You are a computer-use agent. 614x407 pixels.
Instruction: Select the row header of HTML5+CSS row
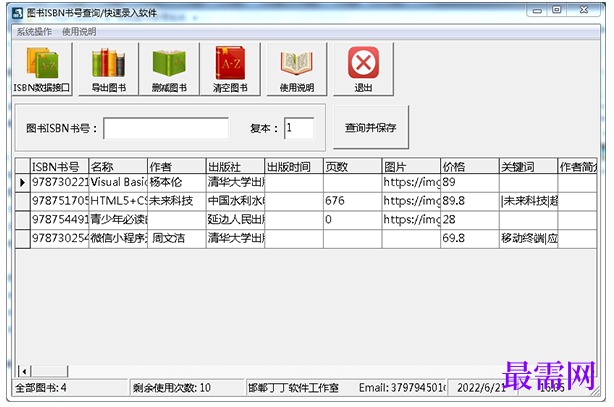[x=23, y=201]
